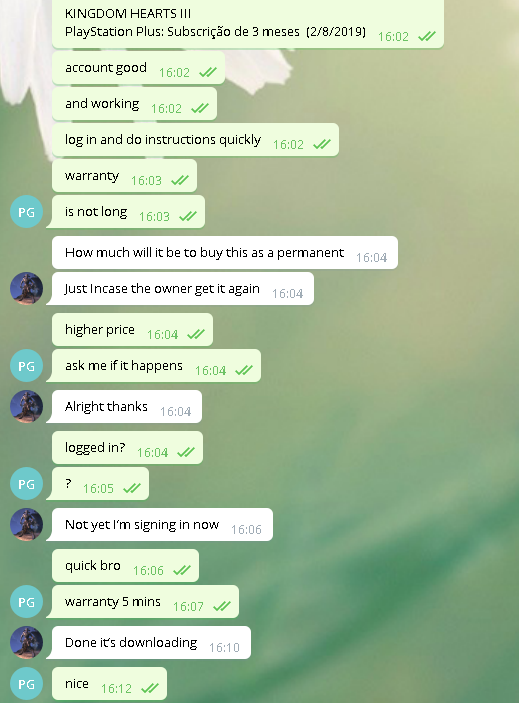Click the read checkmarks on 'nice' message
Image resolution: width=519 pixels, height=703 pixels.
(150, 688)
